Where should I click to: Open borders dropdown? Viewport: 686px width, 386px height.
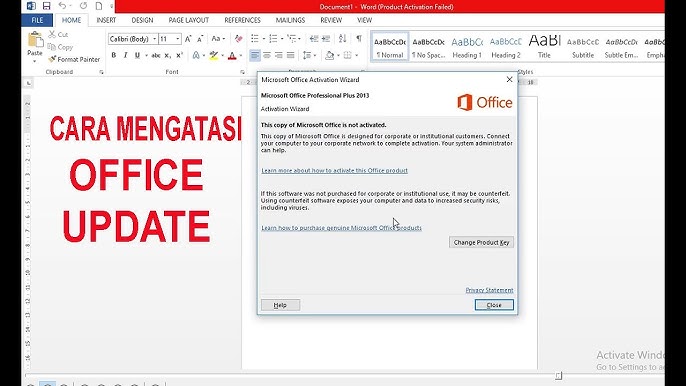click(356, 56)
